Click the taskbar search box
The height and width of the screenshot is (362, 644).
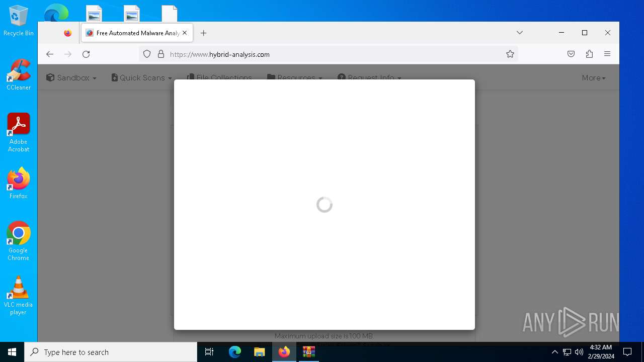coord(111,352)
